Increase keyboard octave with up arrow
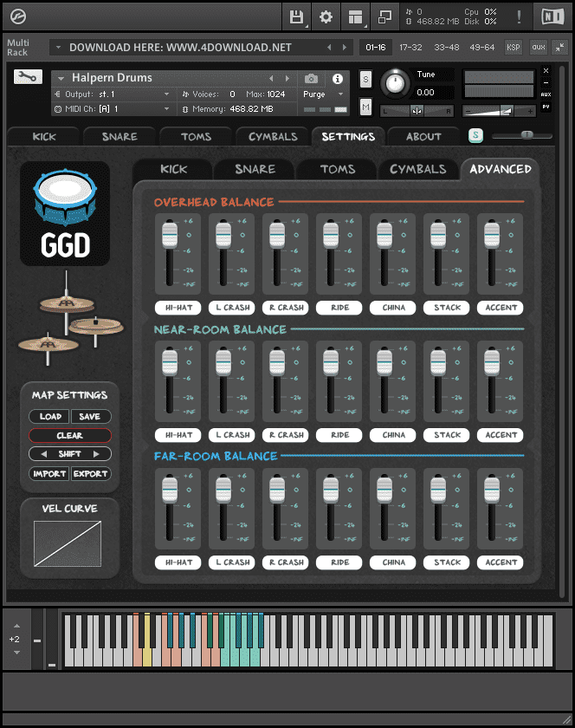Viewport: 575px width, 728px height. pos(16,626)
